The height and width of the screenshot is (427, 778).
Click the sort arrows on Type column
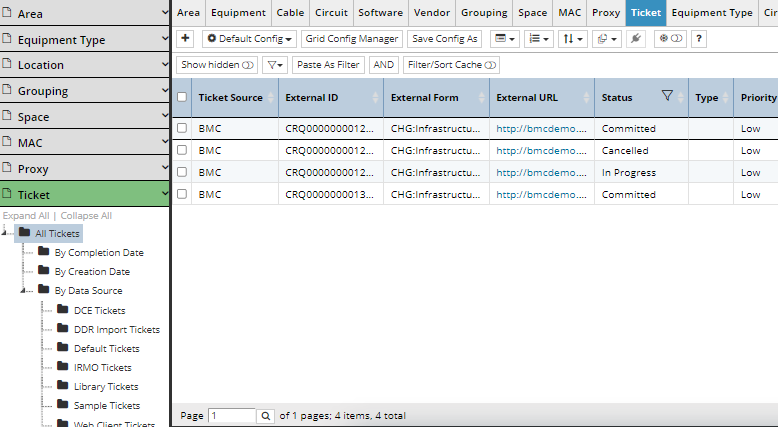(x=725, y=97)
